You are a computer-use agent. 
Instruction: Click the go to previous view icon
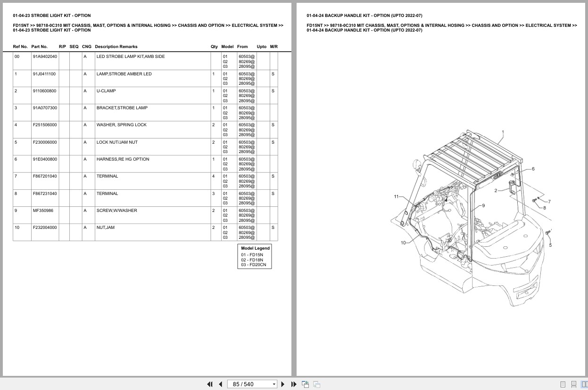(306, 384)
